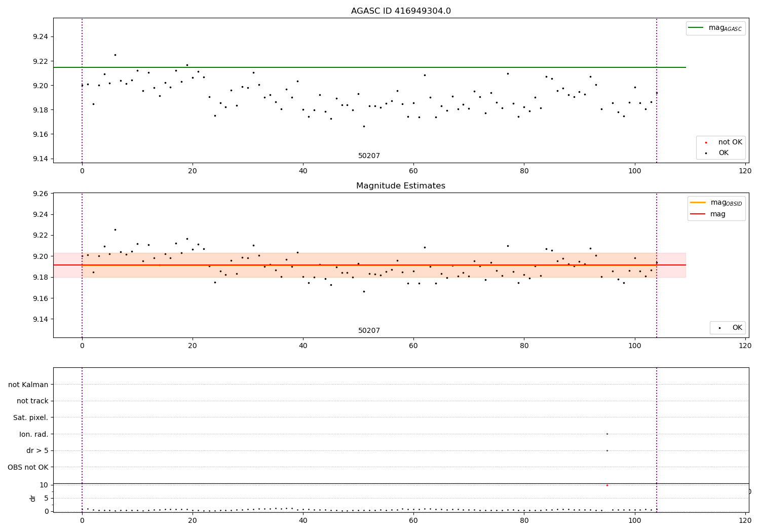Click the 'AGASC ID 416949304.0' plot title
The width and height of the screenshot is (760, 532).
pyautogui.click(x=401, y=11)
